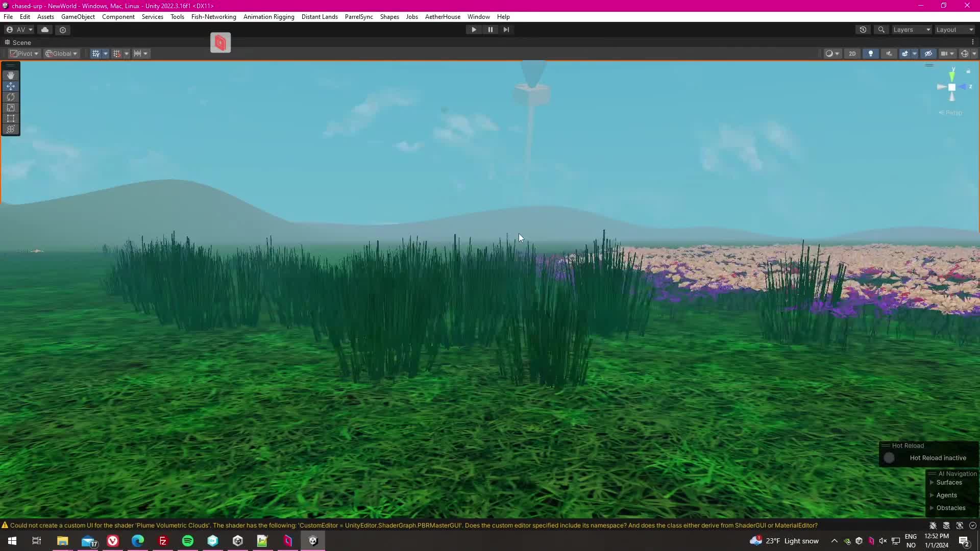The image size is (980, 551).
Task: Toggle scene lighting lightbulb button
Action: tap(871, 54)
